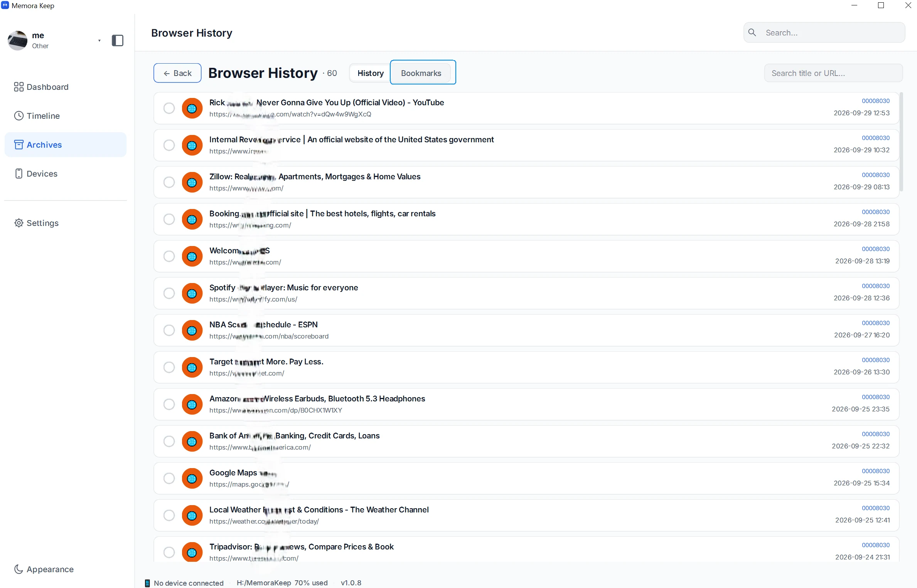Image resolution: width=917 pixels, height=588 pixels.
Task: Click the top search magnifier icon
Action: [x=752, y=33]
